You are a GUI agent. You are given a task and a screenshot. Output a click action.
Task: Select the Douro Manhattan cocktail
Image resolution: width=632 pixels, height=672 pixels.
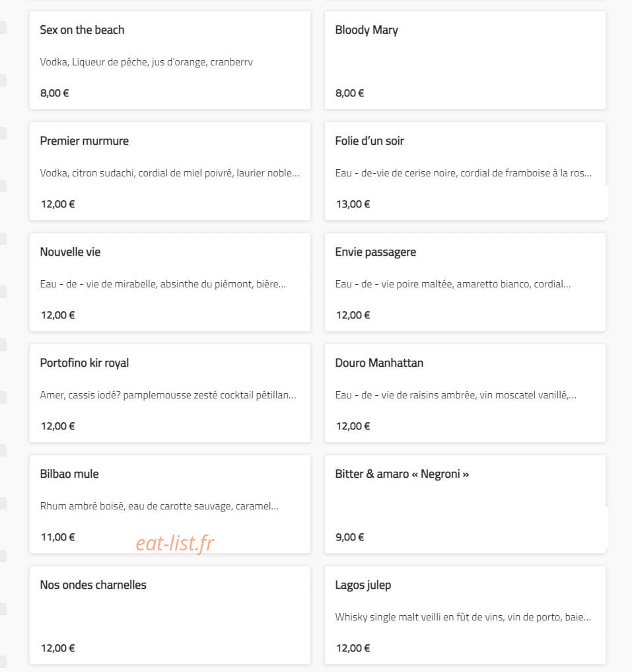click(x=465, y=393)
